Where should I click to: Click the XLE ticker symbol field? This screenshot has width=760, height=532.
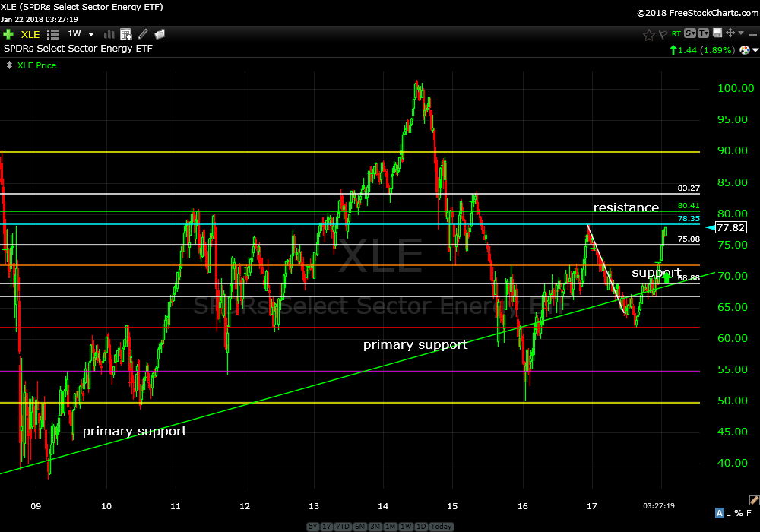tap(30, 34)
